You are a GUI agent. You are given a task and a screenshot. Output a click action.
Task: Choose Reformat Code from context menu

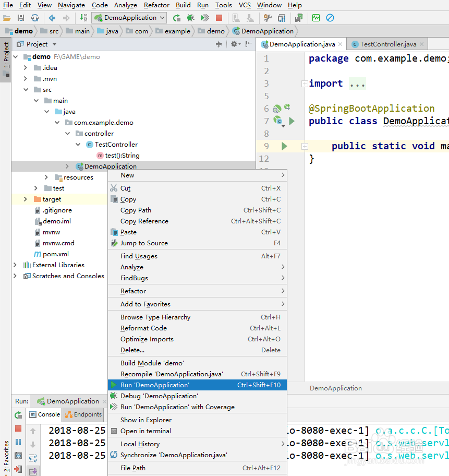(x=197, y=328)
